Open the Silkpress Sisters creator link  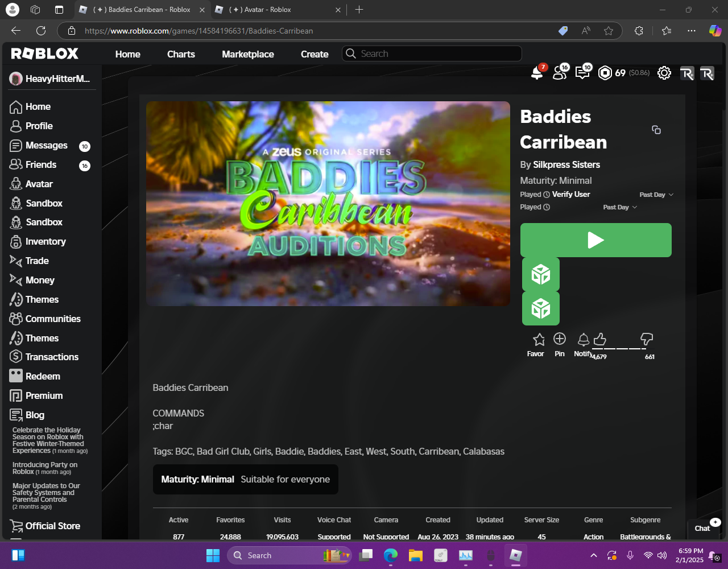click(566, 165)
